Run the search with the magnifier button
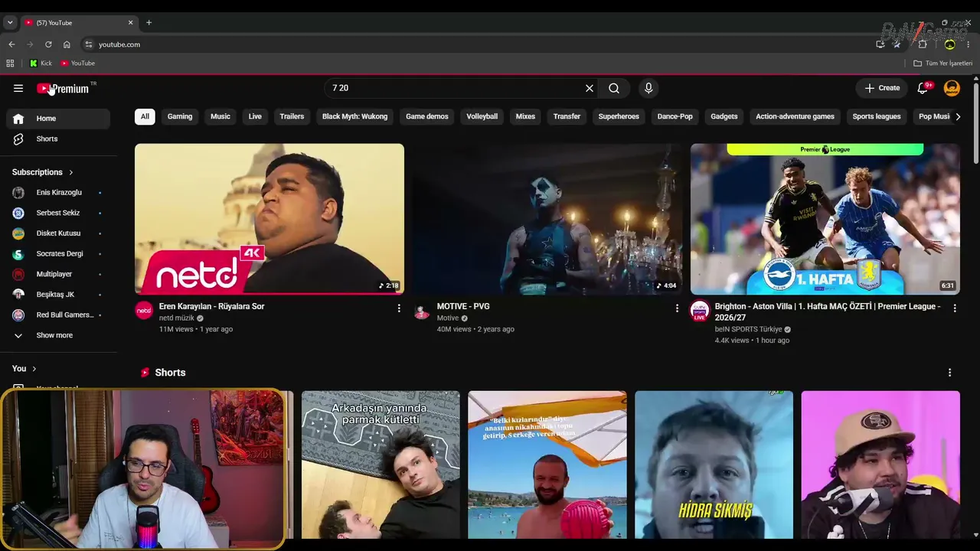 (614, 88)
